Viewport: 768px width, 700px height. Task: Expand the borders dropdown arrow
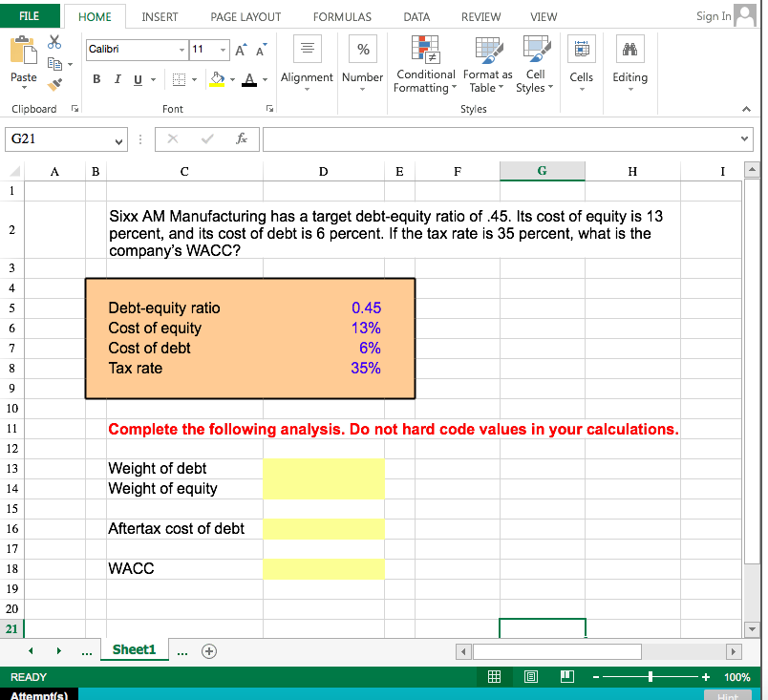pos(195,79)
